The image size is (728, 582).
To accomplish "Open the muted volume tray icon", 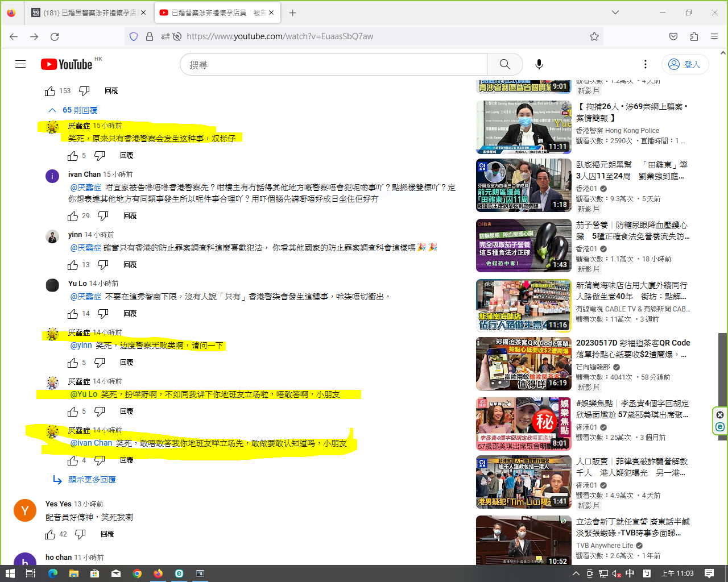I will click(617, 573).
